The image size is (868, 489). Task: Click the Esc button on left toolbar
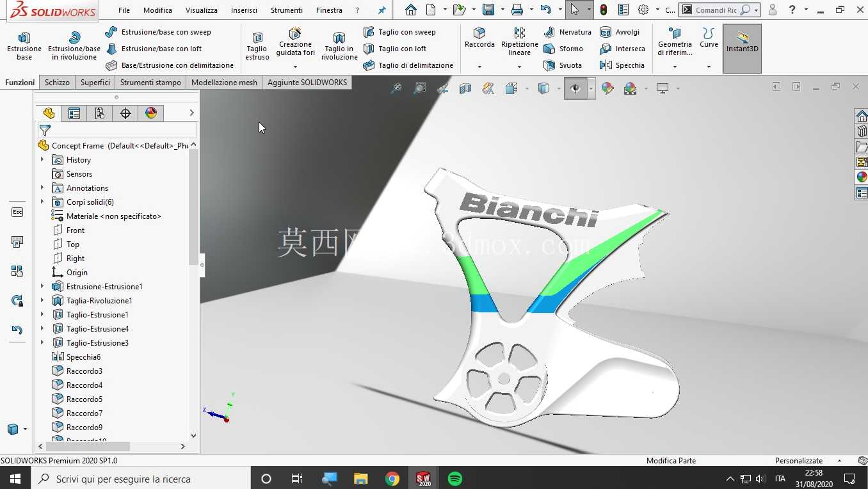tap(17, 212)
